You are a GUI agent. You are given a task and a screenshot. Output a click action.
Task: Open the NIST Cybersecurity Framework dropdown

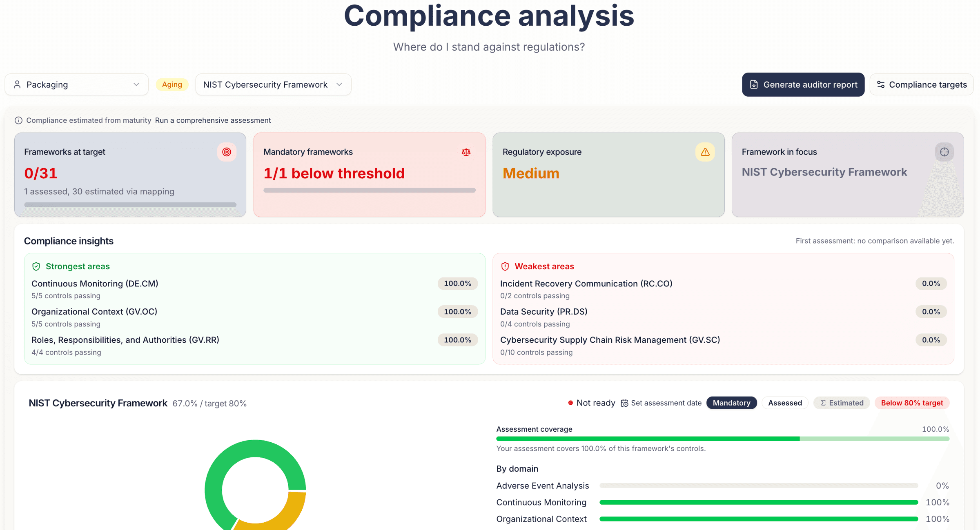[x=273, y=84]
